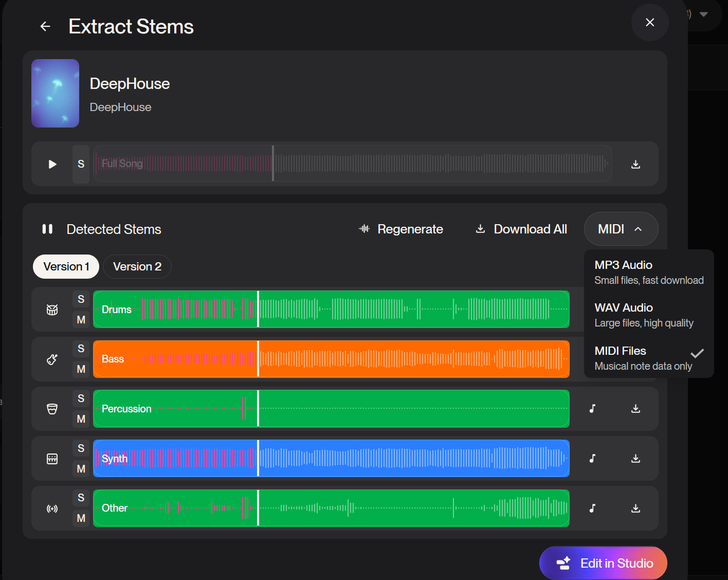Mute the Bass stem
The image size is (728, 580).
81,369
